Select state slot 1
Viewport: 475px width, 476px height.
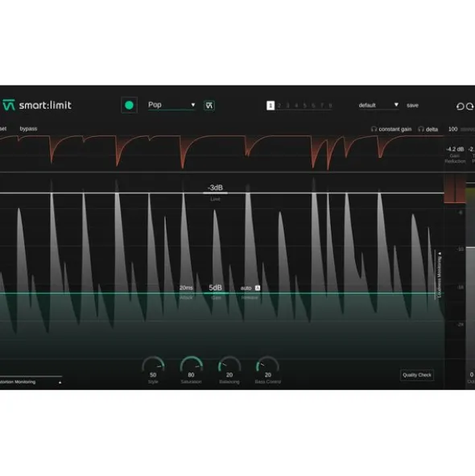(271, 106)
